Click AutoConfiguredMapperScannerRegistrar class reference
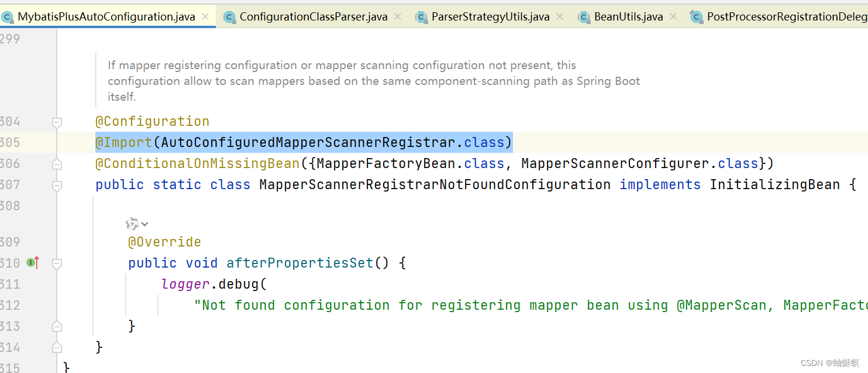Viewport: 868px width, 373px height. (x=308, y=142)
